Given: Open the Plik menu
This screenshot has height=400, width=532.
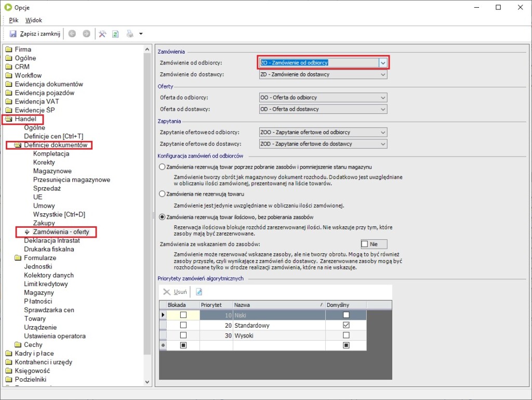Looking at the screenshot, I should click(x=14, y=20).
